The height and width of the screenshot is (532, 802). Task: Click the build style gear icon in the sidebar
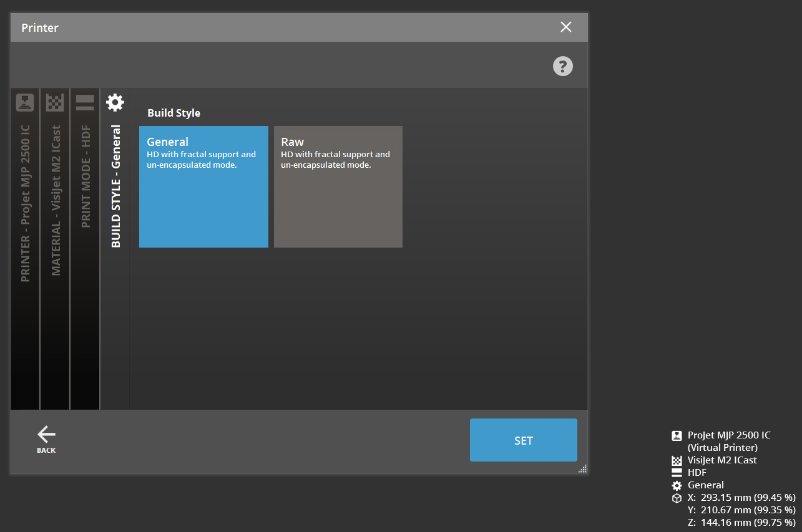pyautogui.click(x=115, y=102)
